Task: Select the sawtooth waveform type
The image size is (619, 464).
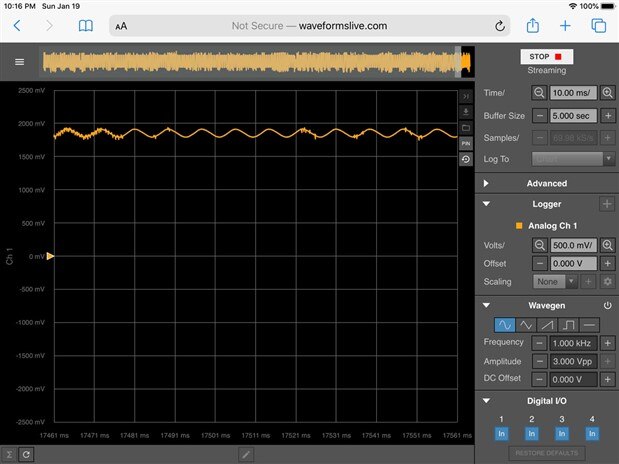Action: [x=547, y=325]
